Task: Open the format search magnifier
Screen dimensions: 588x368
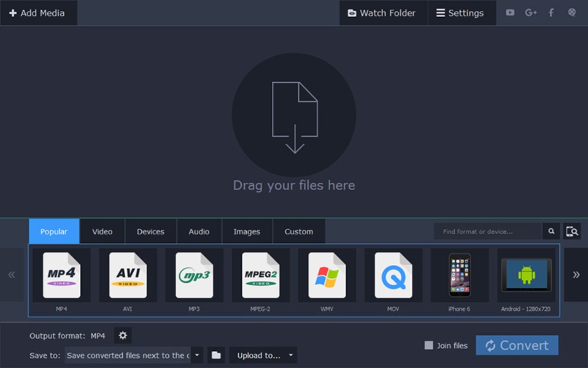Action: point(551,231)
